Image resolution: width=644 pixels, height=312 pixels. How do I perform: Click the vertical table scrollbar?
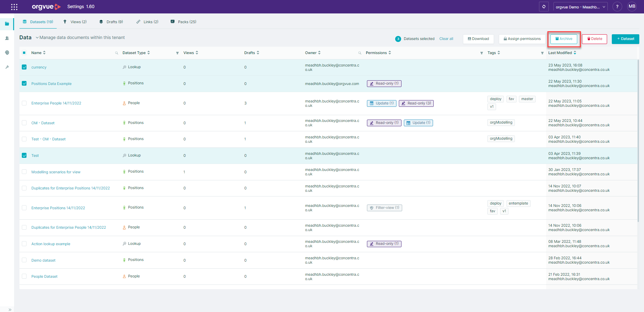[x=638, y=141]
